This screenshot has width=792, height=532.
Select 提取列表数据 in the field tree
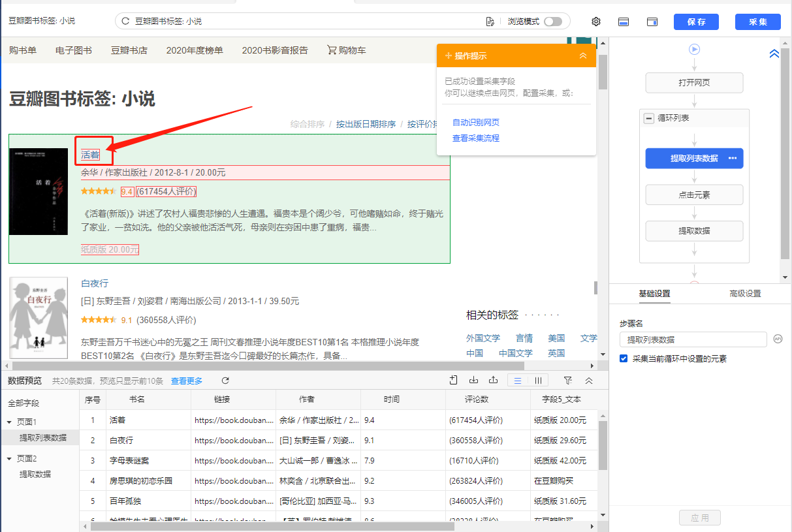click(43, 437)
